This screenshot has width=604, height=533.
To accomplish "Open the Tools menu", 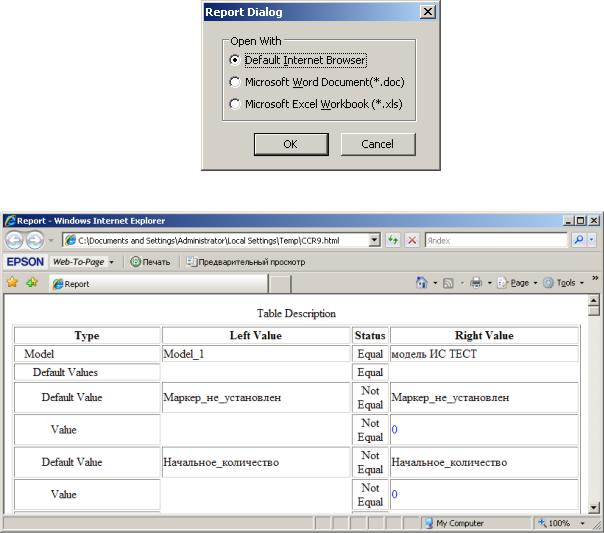I will 564,283.
